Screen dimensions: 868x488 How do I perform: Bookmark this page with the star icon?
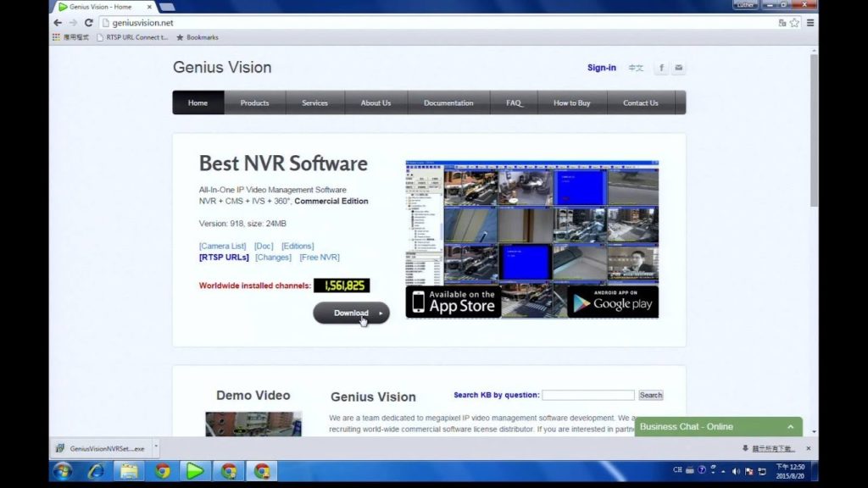pos(794,23)
